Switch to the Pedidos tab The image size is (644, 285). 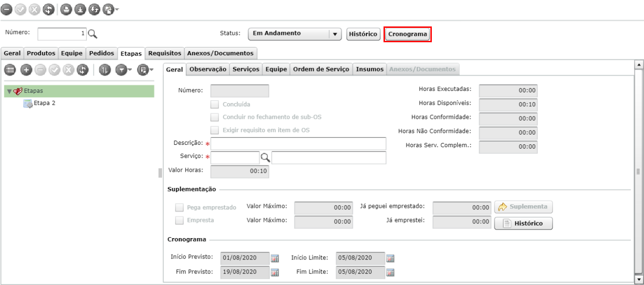click(101, 53)
